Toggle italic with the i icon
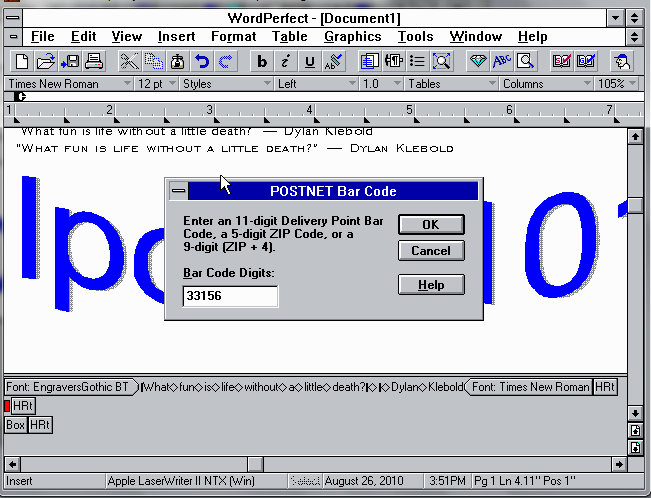Image resolution: width=651 pixels, height=498 pixels. [285, 62]
